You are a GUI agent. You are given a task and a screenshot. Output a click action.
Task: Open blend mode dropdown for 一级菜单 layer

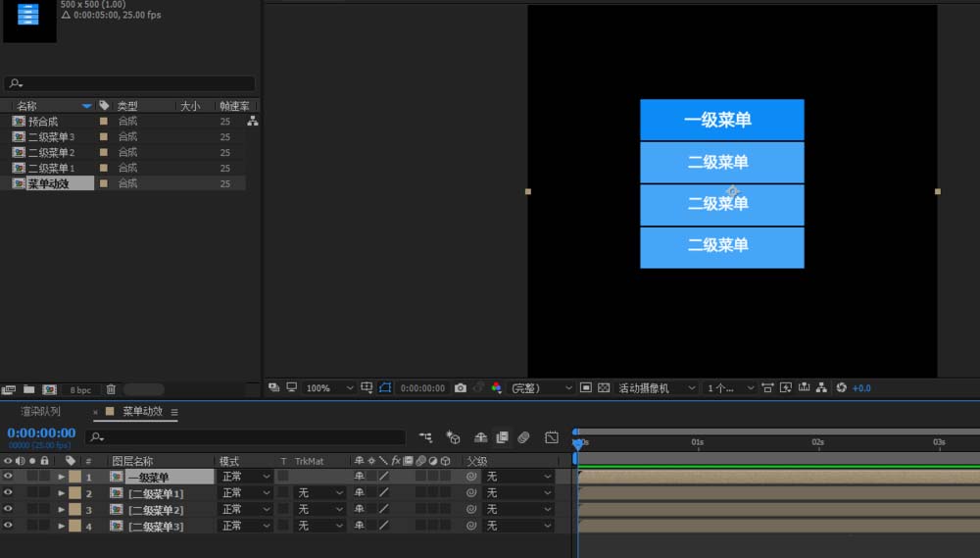click(246, 477)
